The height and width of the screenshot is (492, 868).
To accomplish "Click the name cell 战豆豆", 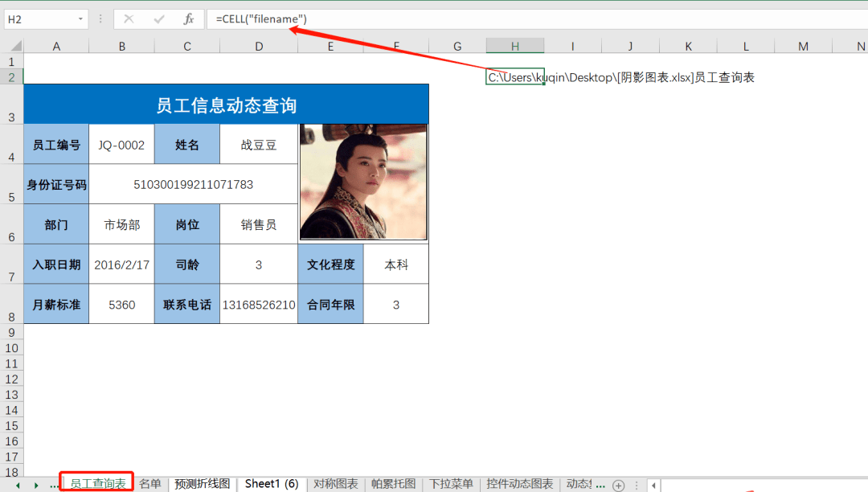I will (x=259, y=145).
